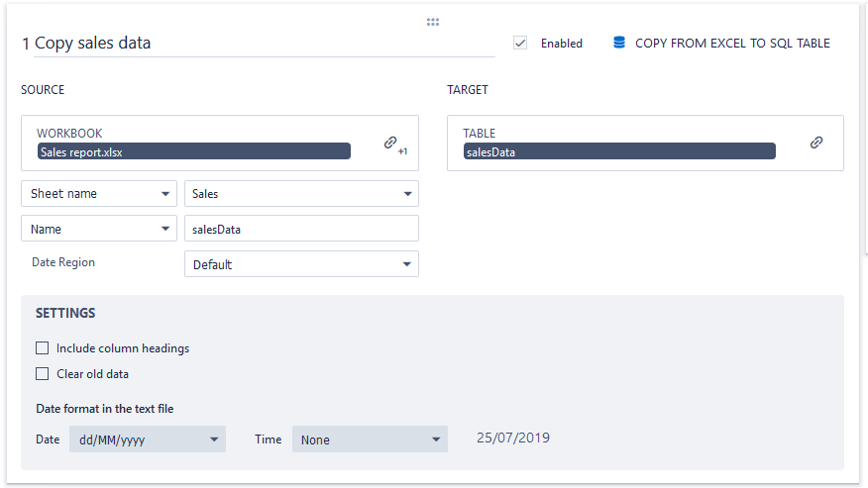This screenshot has width=868, height=488.
Task: Select the dd/MM/yyyy date format dropdown
Action: click(x=147, y=439)
